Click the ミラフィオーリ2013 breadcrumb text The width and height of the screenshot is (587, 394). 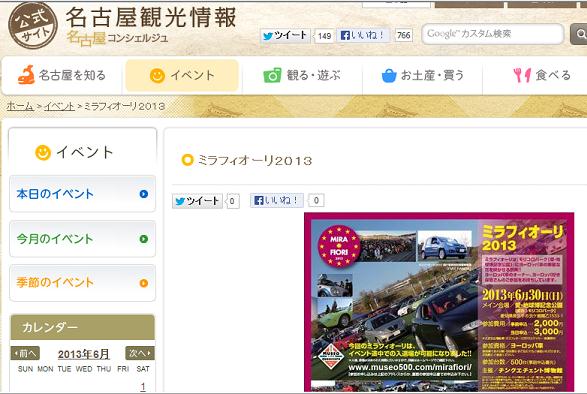click(x=125, y=106)
